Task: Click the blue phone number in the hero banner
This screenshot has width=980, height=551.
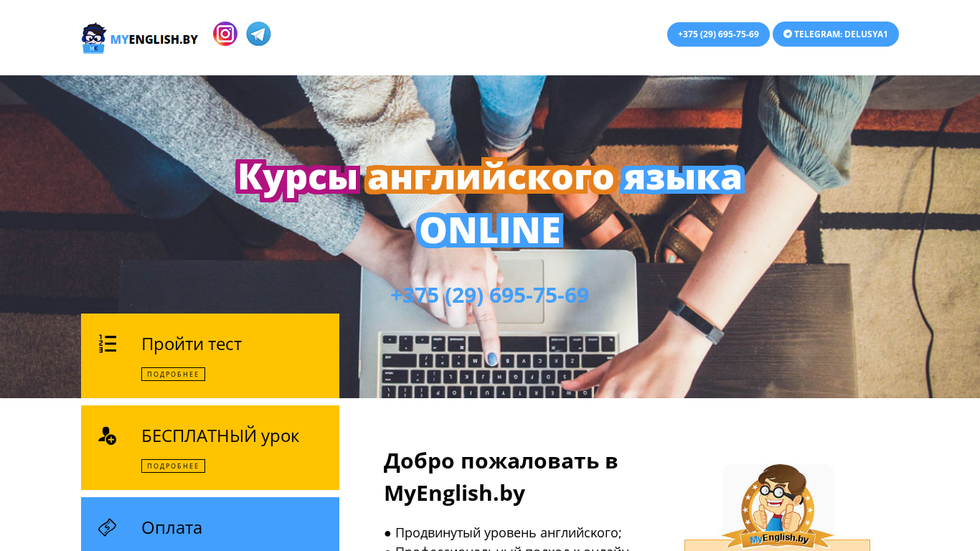Action: tap(489, 295)
